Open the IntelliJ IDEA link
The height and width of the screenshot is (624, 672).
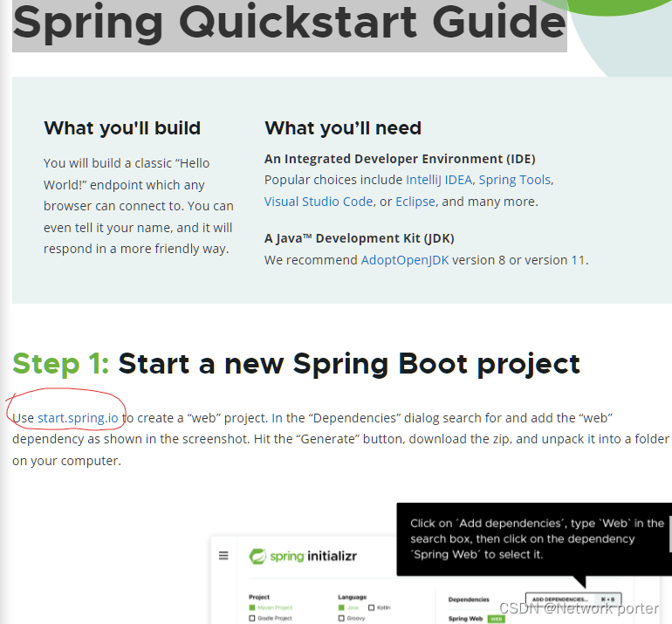pos(439,180)
